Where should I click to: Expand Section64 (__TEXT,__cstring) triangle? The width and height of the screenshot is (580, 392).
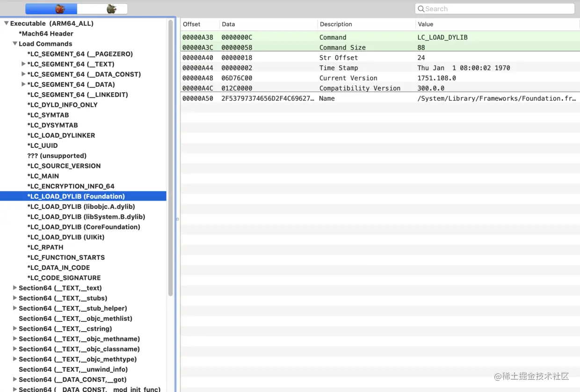[x=15, y=329]
